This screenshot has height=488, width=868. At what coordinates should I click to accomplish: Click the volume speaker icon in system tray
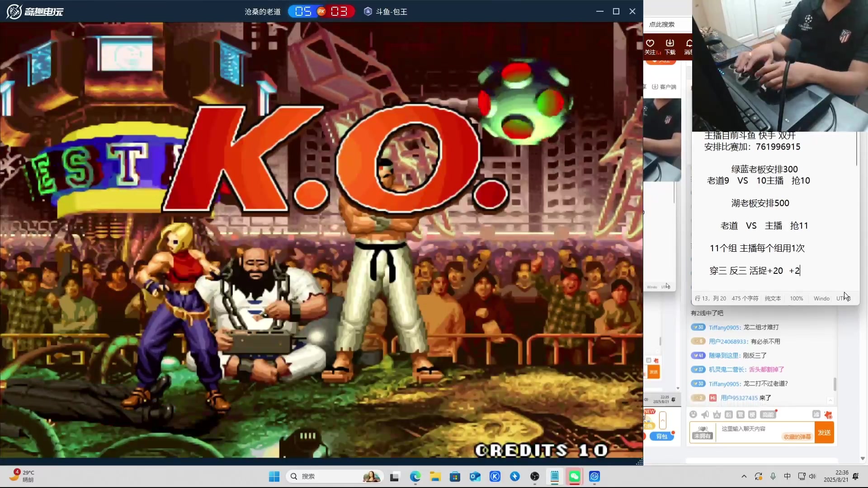pyautogui.click(x=812, y=476)
